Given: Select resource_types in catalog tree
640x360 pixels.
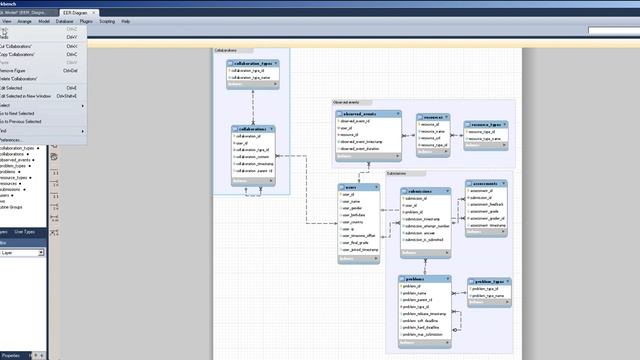Looking at the screenshot, I should tap(14, 178).
